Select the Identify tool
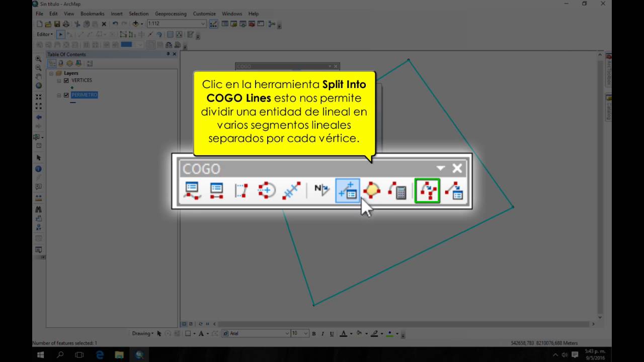This screenshot has width=644, height=362. (39, 169)
